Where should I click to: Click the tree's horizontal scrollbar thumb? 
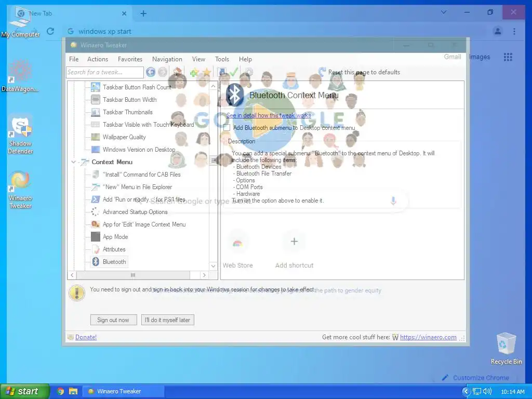tap(133, 275)
